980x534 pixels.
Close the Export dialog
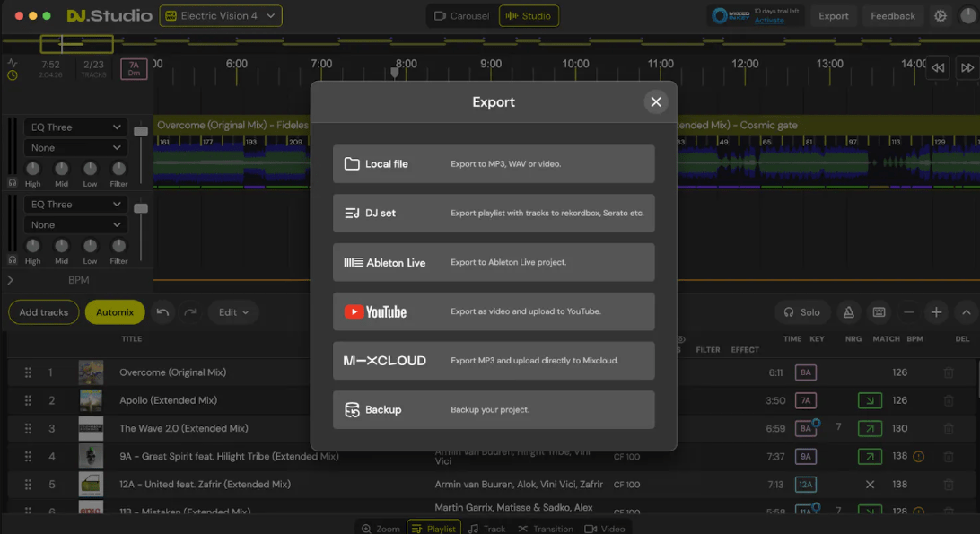656,102
